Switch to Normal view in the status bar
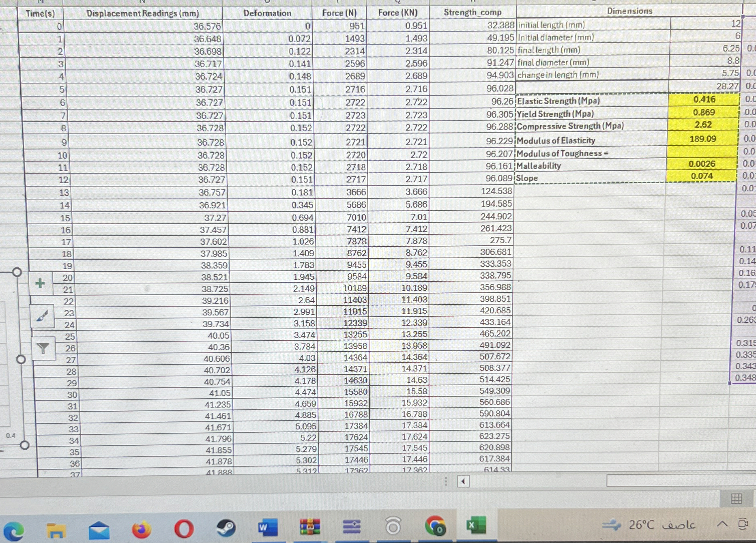This screenshot has height=543, width=756. 737,498
